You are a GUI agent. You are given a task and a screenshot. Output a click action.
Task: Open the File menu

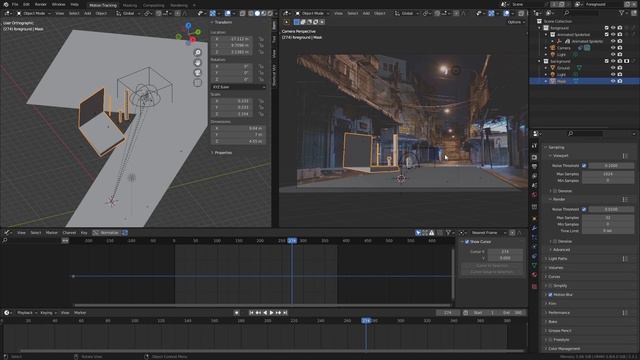click(x=15, y=4)
